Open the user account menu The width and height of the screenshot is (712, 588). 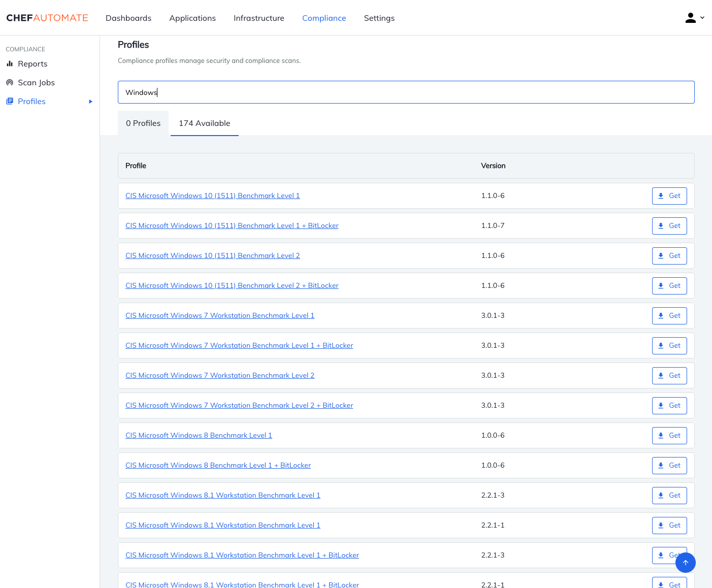click(x=695, y=18)
